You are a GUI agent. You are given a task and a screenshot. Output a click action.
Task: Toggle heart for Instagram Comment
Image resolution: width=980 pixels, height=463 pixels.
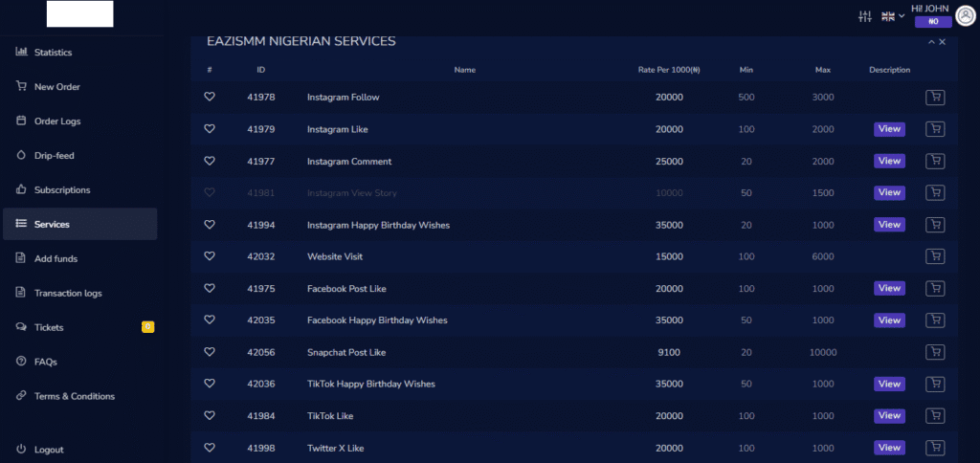click(210, 161)
